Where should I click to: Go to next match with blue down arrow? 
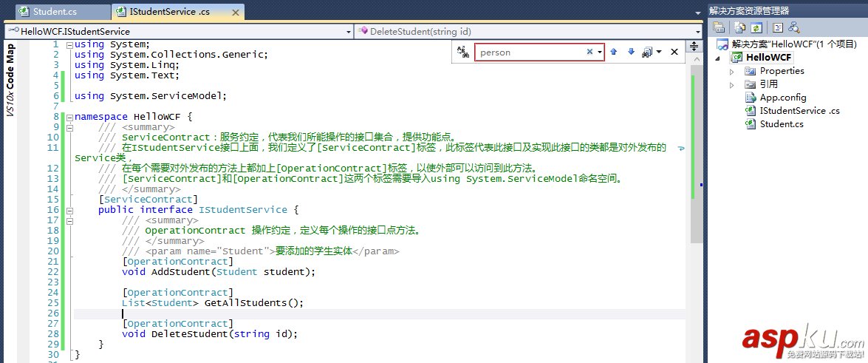pos(631,52)
